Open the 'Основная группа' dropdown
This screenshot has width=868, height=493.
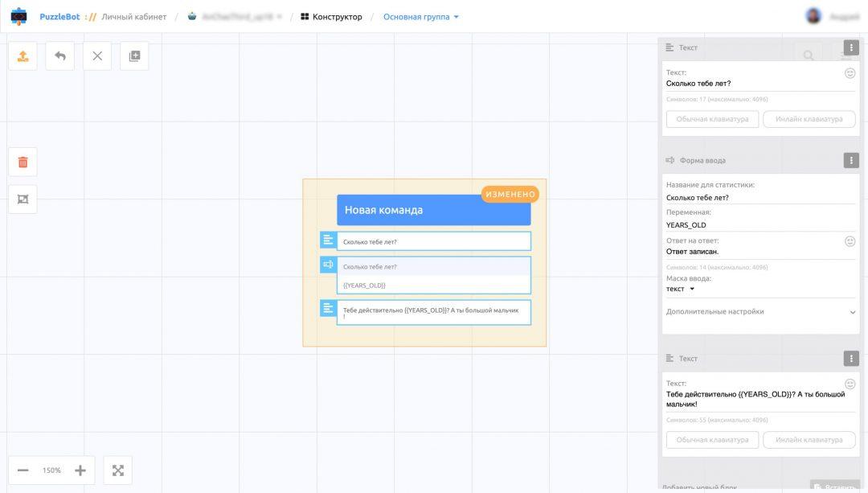pyautogui.click(x=421, y=17)
